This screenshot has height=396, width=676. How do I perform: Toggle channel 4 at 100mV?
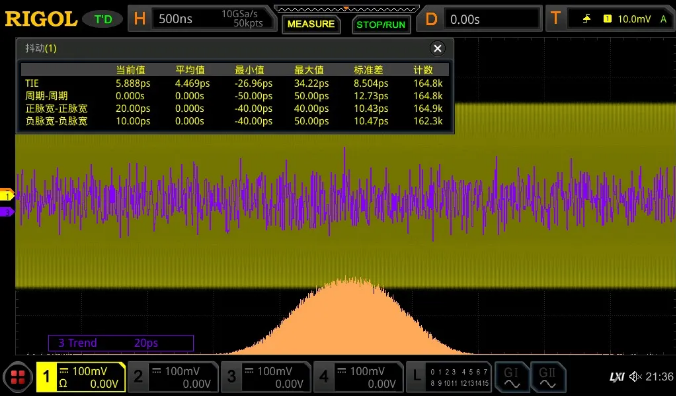[358, 377]
